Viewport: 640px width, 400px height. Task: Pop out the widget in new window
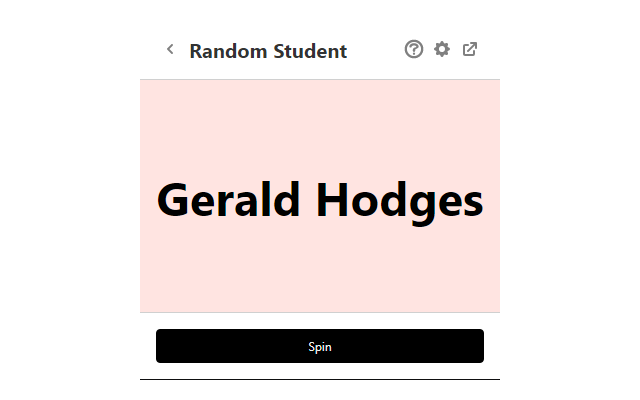tap(470, 49)
